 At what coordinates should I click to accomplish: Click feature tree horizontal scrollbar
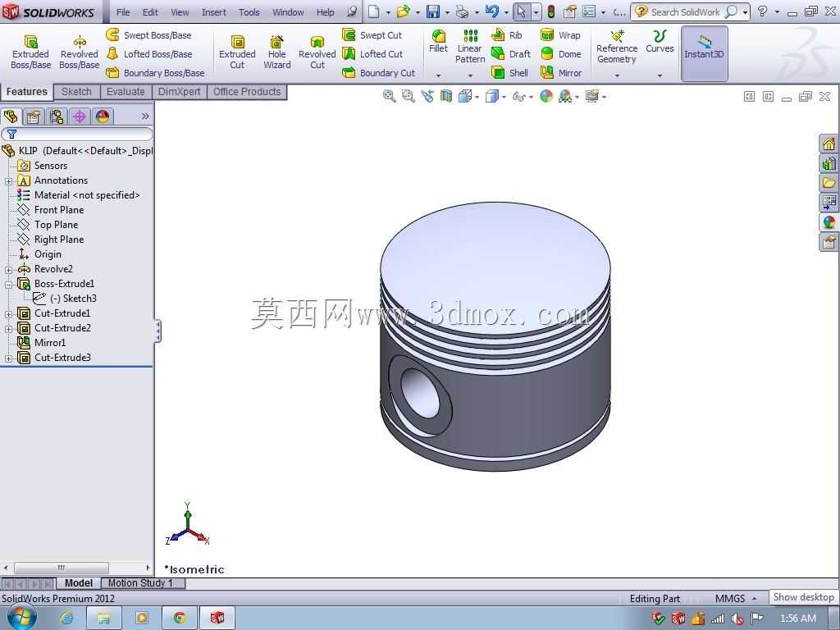coord(61,568)
